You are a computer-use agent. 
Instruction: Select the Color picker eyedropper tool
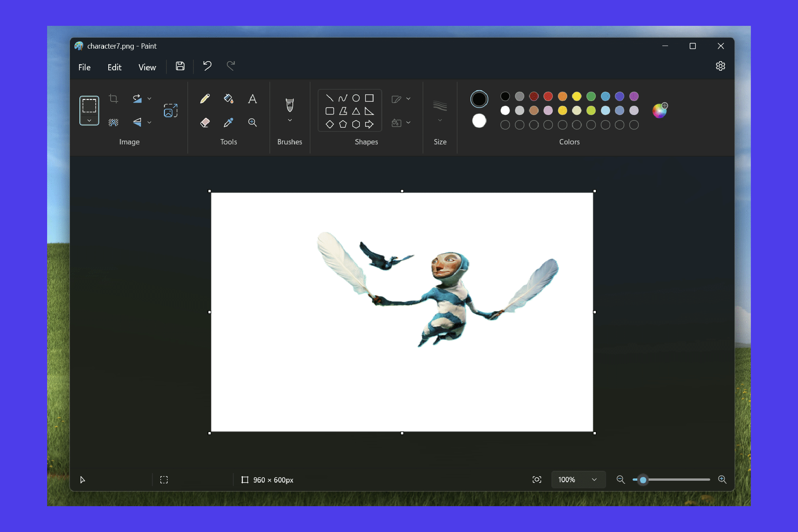[228, 122]
